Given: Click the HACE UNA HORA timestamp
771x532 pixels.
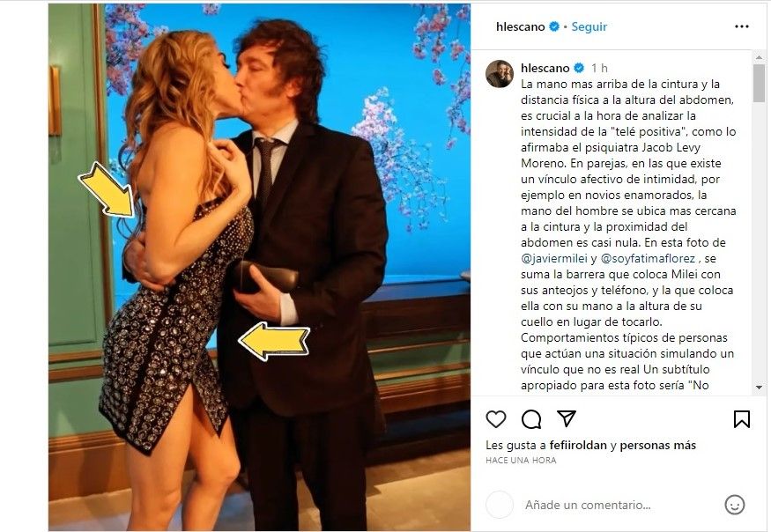Looking at the screenshot, I should (521, 461).
